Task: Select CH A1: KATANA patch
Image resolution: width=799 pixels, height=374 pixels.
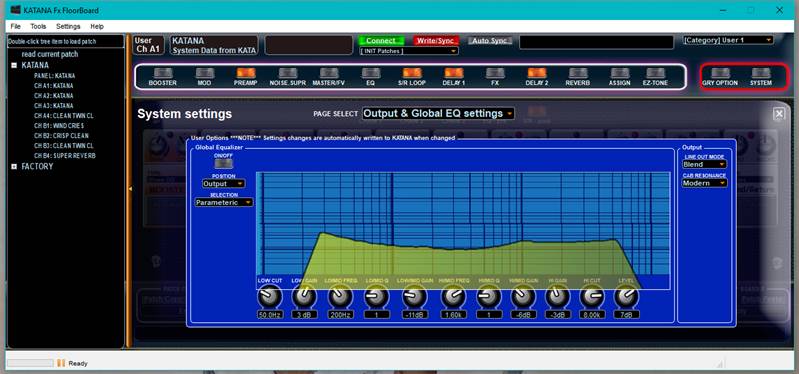Action: [x=54, y=86]
